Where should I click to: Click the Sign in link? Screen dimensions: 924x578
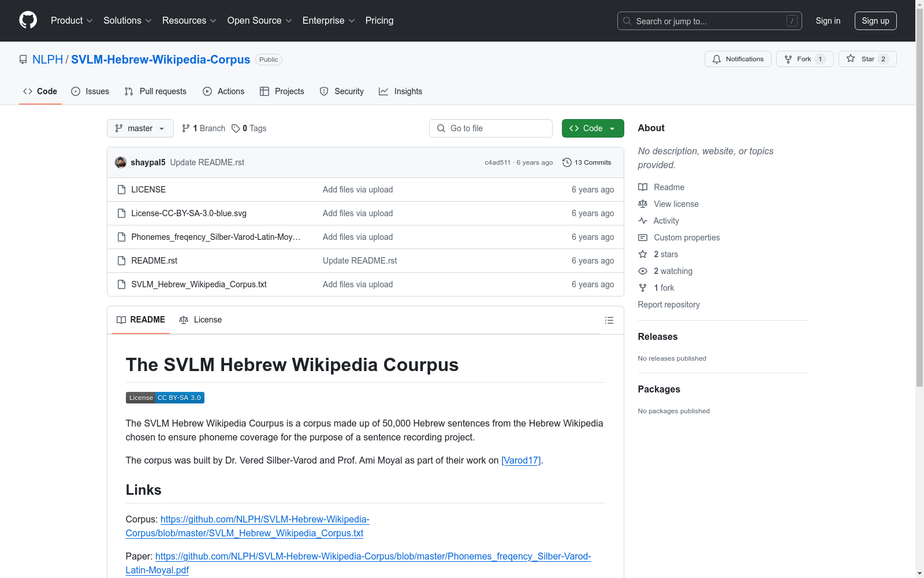click(x=828, y=21)
